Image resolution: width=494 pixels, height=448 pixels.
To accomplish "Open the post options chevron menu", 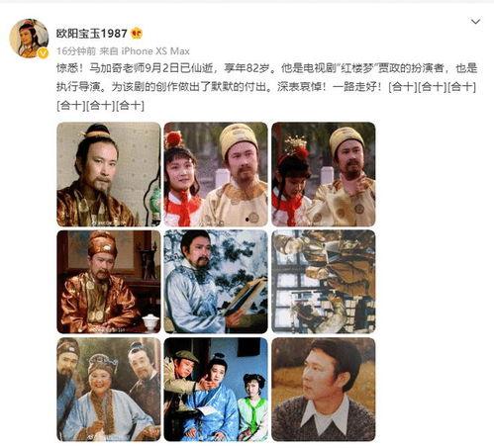I will tap(475, 22).
